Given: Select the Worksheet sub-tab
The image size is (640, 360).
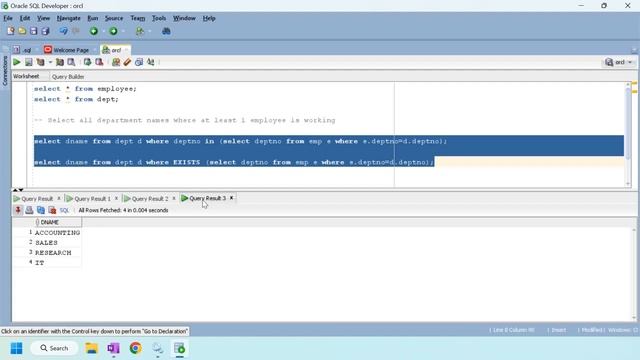Looking at the screenshot, I should tap(26, 76).
